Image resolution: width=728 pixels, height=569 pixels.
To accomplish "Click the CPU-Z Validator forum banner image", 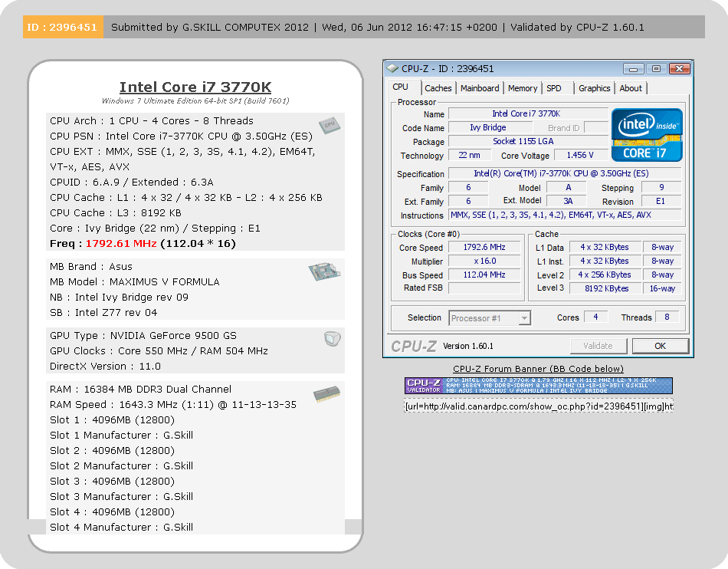I will pyautogui.click(x=538, y=386).
